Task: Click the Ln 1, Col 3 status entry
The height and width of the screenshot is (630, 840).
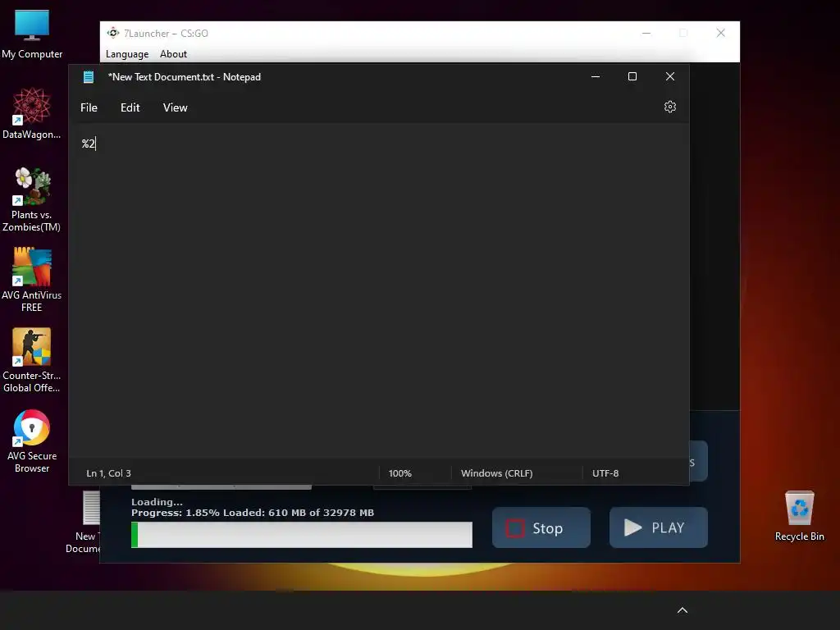Action: tap(109, 473)
